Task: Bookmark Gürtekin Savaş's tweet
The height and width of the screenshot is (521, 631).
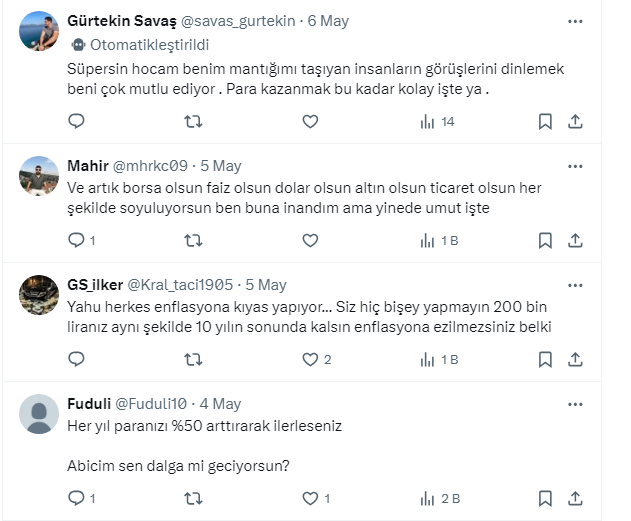Action: pos(545,121)
